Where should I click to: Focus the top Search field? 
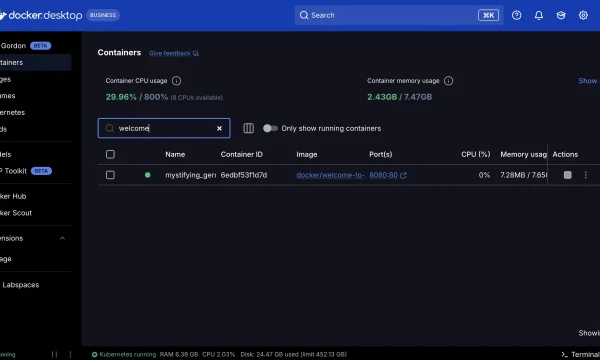click(399, 15)
